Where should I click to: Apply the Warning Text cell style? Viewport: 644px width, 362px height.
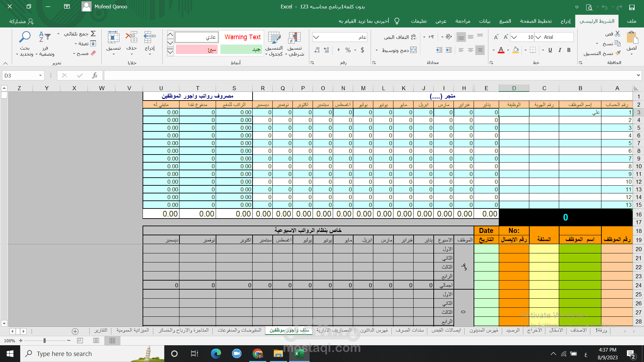[x=242, y=37]
